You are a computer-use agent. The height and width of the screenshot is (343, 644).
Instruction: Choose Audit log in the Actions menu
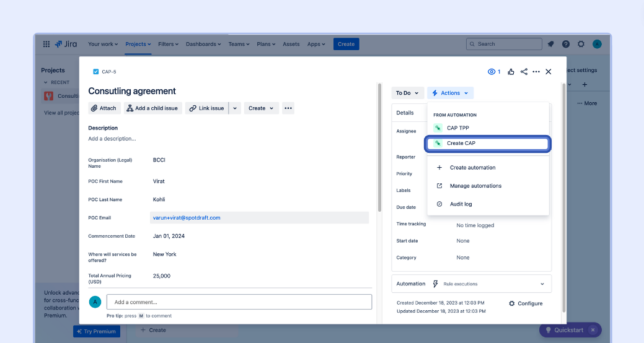point(461,204)
